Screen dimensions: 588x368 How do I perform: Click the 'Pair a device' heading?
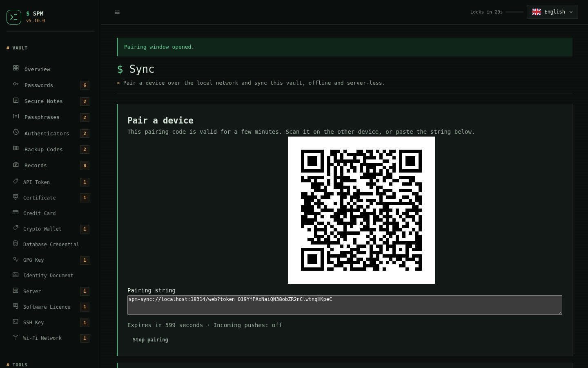click(x=160, y=121)
